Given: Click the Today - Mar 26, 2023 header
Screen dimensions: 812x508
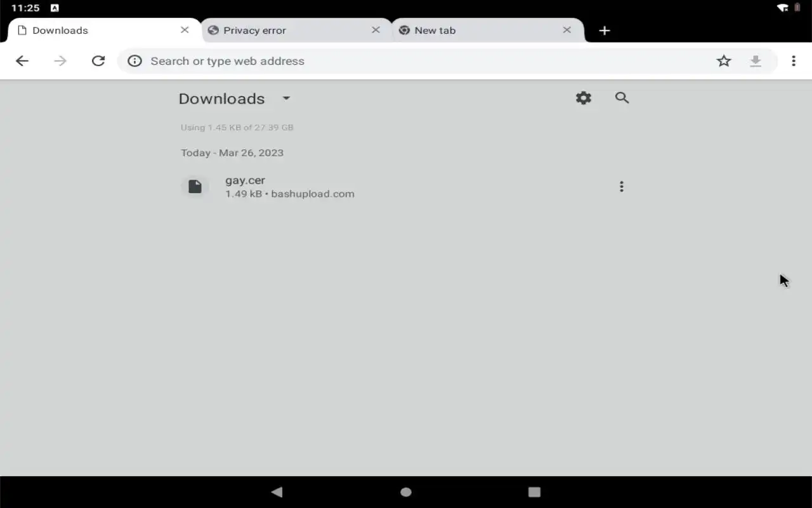Looking at the screenshot, I should (x=232, y=152).
